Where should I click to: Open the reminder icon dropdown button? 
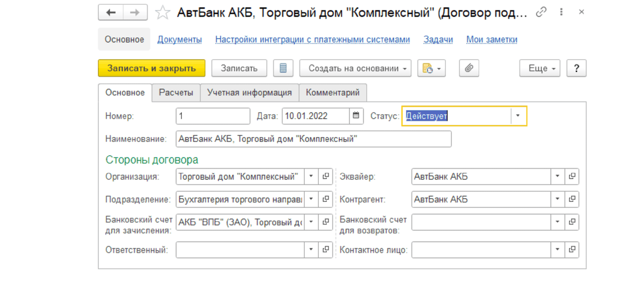(x=431, y=68)
